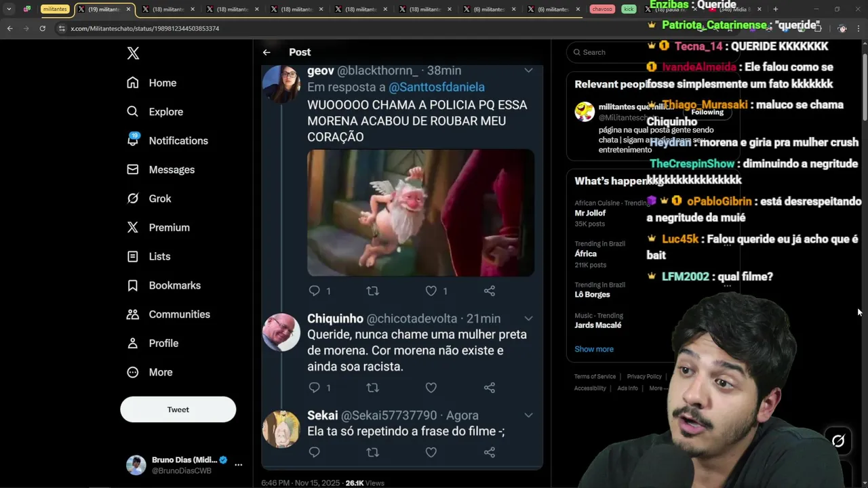The width and height of the screenshot is (868, 488).
Task: Switch to the chavoso tab group
Action: click(601, 9)
